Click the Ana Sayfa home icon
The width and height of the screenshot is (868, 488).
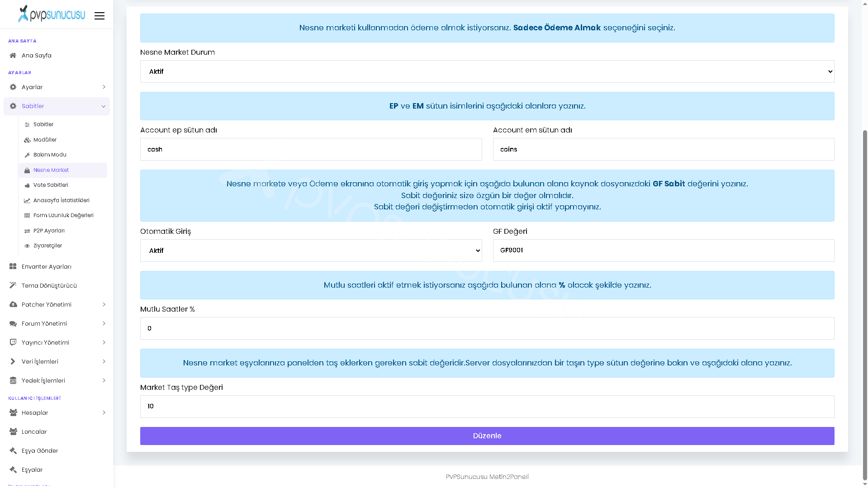tap(13, 56)
